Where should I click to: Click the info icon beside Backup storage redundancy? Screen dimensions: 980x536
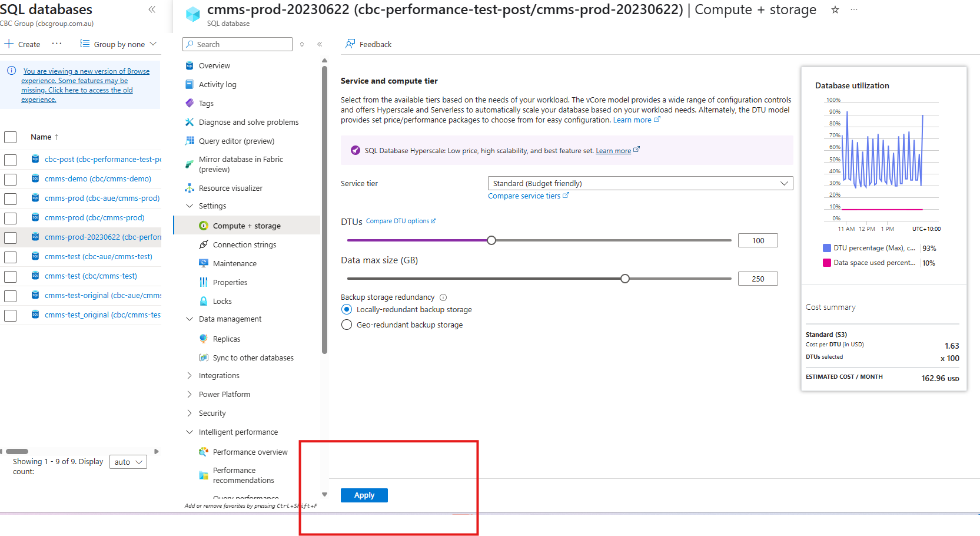pyautogui.click(x=443, y=297)
